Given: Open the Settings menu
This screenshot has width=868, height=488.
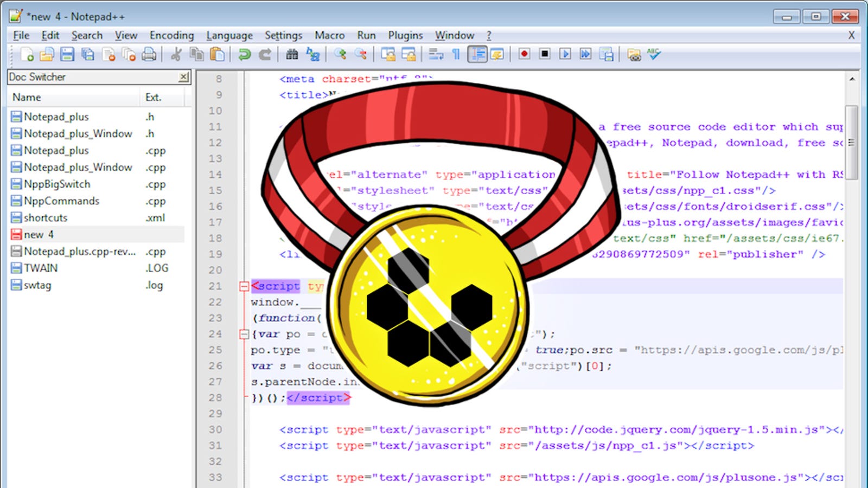Looking at the screenshot, I should pyautogui.click(x=283, y=35).
